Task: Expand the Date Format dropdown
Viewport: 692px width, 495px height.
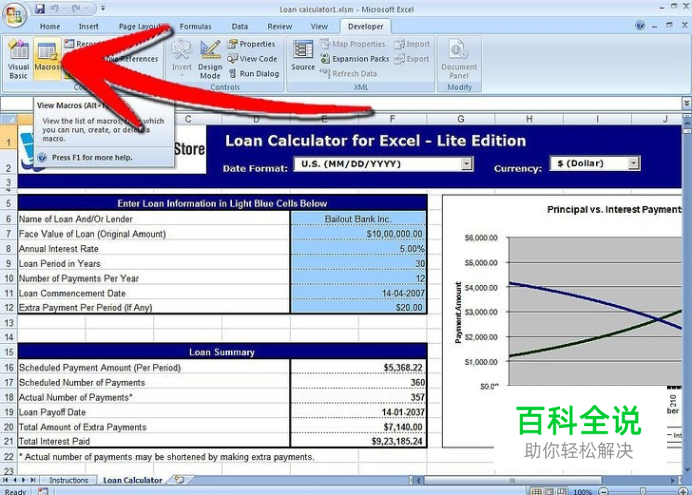Action: pos(466,164)
